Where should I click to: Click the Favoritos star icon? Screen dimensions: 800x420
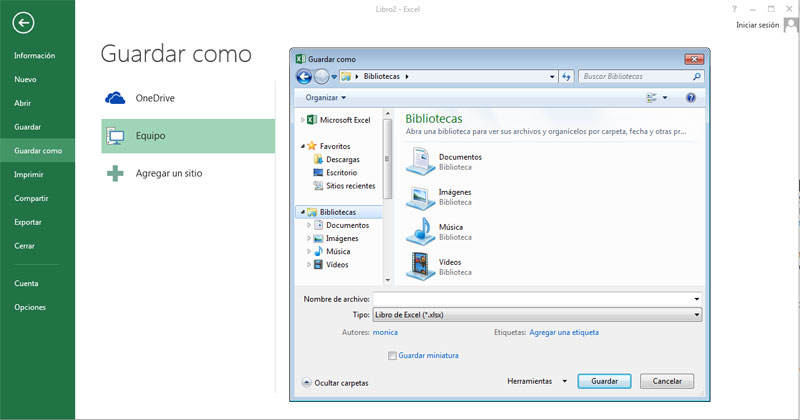(x=312, y=146)
